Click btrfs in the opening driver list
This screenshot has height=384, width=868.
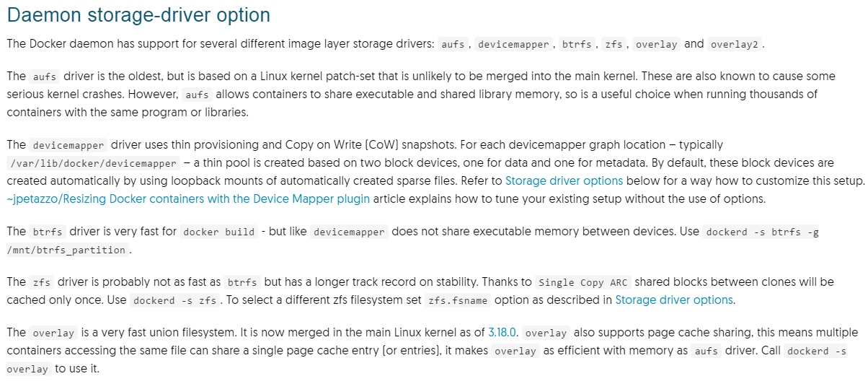pyautogui.click(x=577, y=44)
